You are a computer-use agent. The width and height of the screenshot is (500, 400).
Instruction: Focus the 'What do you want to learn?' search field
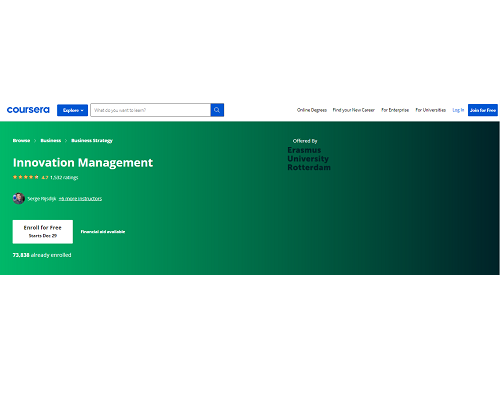[150, 110]
